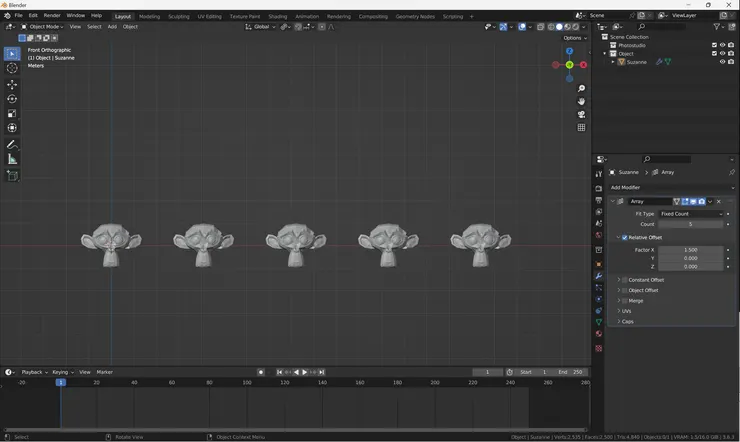Open the Fit Type dropdown

(x=691, y=214)
